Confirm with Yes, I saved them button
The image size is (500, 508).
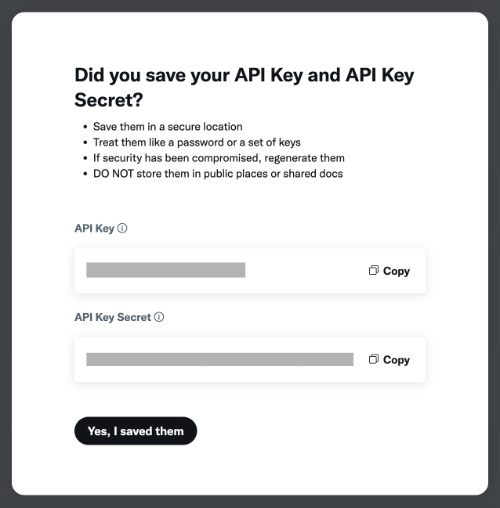coord(136,431)
